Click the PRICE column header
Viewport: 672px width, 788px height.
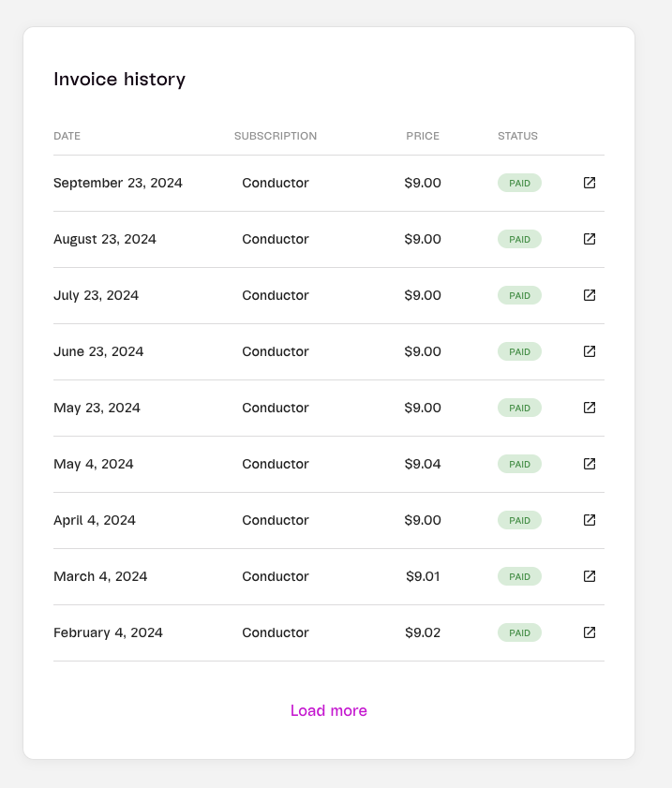[x=423, y=136]
